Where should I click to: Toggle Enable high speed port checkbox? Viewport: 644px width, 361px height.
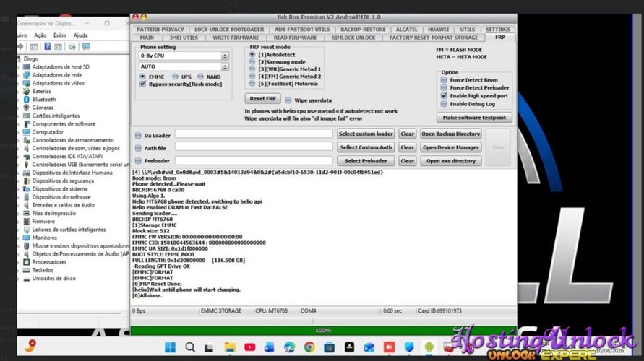pyautogui.click(x=444, y=95)
